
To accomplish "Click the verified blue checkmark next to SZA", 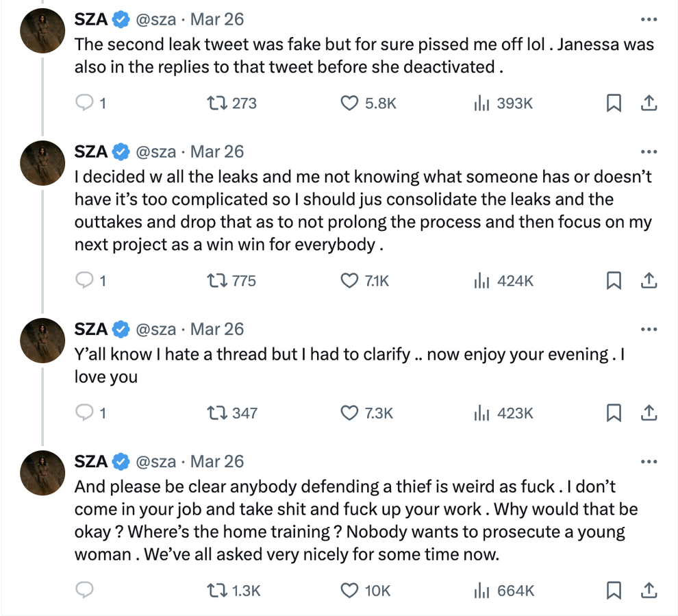I will tap(120, 19).
